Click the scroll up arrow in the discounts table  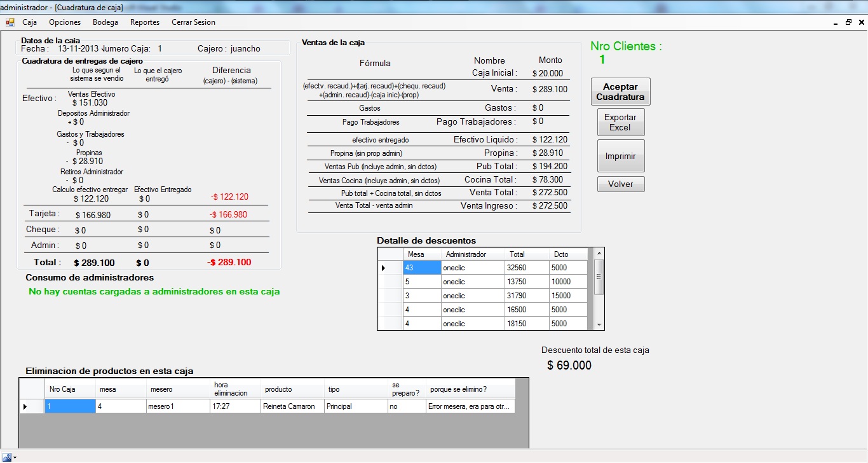click(599, 253)
